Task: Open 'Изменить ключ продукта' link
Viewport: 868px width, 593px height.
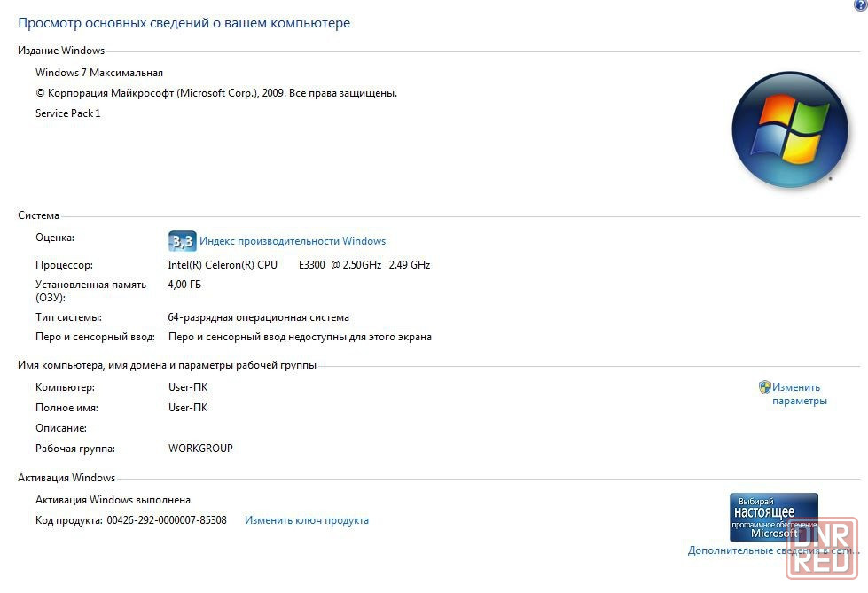Action: coord(307,520)
